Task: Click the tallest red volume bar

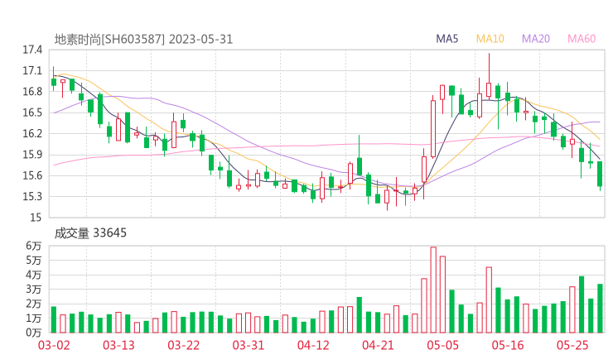Action: (433, 290)
